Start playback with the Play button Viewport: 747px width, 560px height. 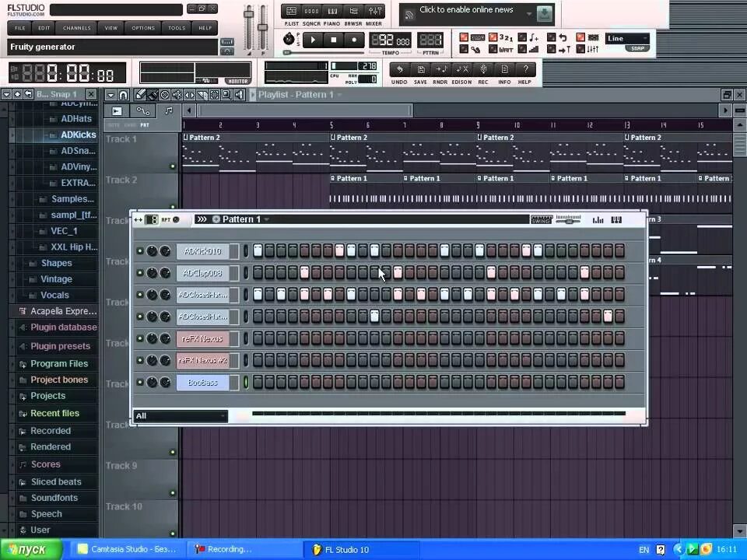click(313, 40)
